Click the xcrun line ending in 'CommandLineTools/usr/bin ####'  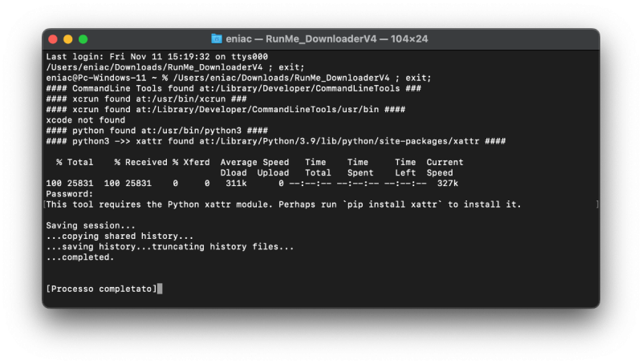pos(226,110)
